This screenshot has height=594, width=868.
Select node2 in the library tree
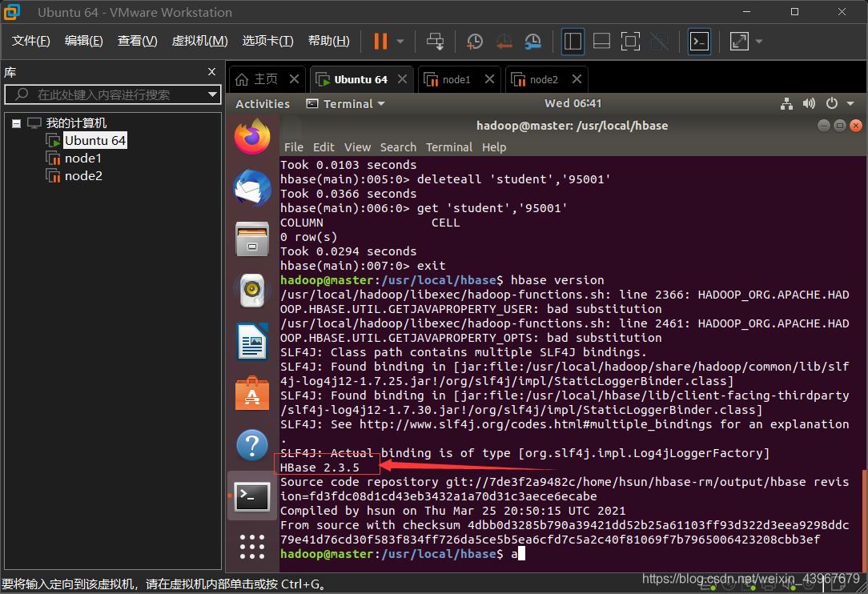(83, 176)
